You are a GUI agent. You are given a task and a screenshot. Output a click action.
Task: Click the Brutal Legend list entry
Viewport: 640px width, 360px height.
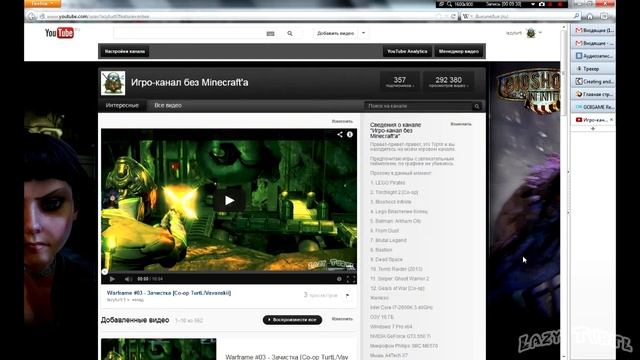click(x=388, y=240)
